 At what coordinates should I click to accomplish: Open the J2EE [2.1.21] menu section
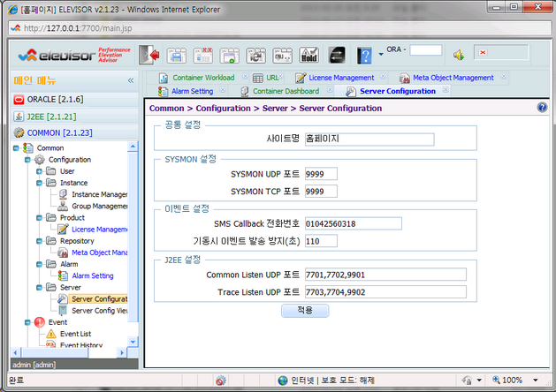coord(74,117)
